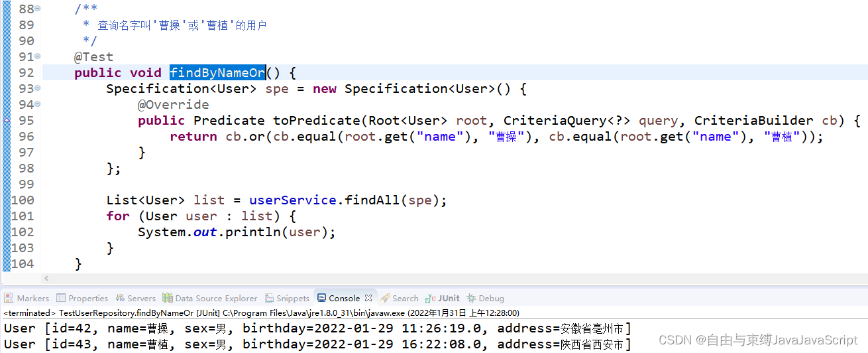Open the Snippets view tab
This screenshot has width=868, height=353.
click(287, 299)
